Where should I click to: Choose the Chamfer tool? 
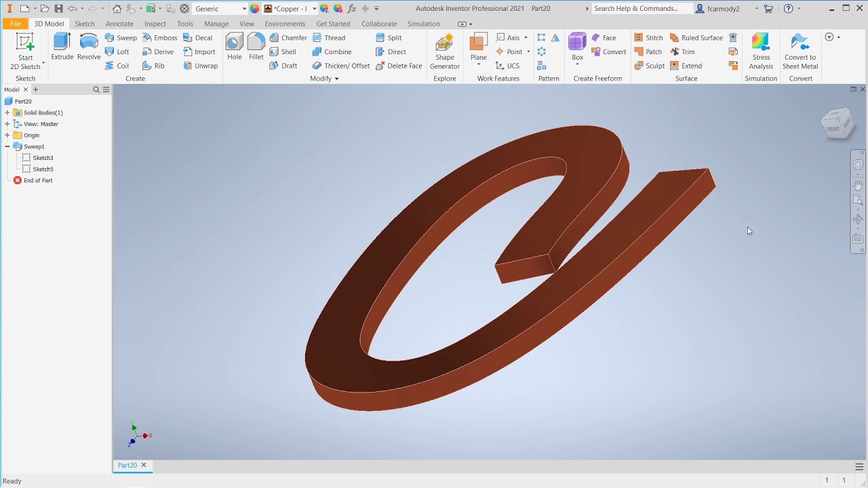click(x=288, y=38)
